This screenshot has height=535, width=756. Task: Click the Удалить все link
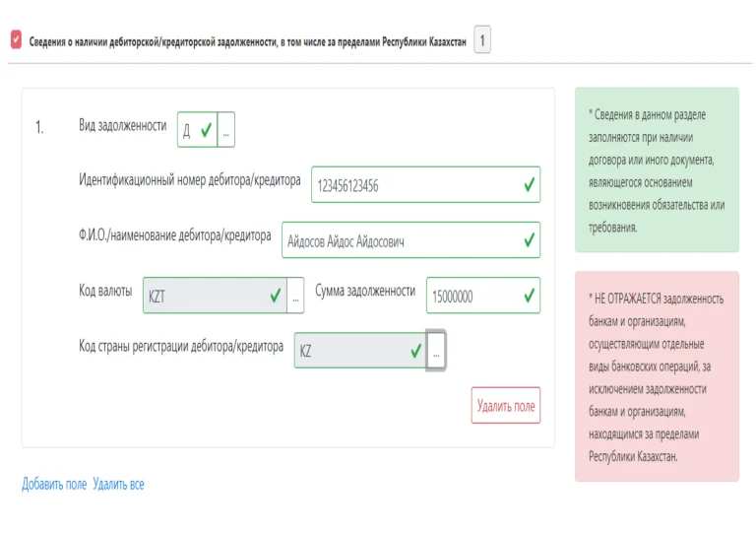[x=118, y=484]
